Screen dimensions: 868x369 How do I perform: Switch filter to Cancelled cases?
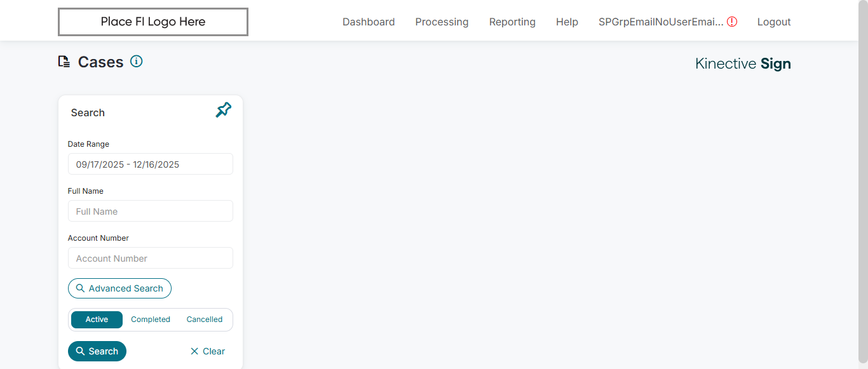coord(204,319)
